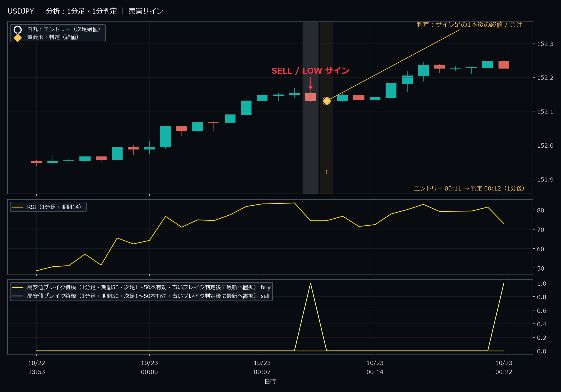This screenshot has height=392, width=561.
Task: Click the 152.0 price axis label
Action: [545, 146]
